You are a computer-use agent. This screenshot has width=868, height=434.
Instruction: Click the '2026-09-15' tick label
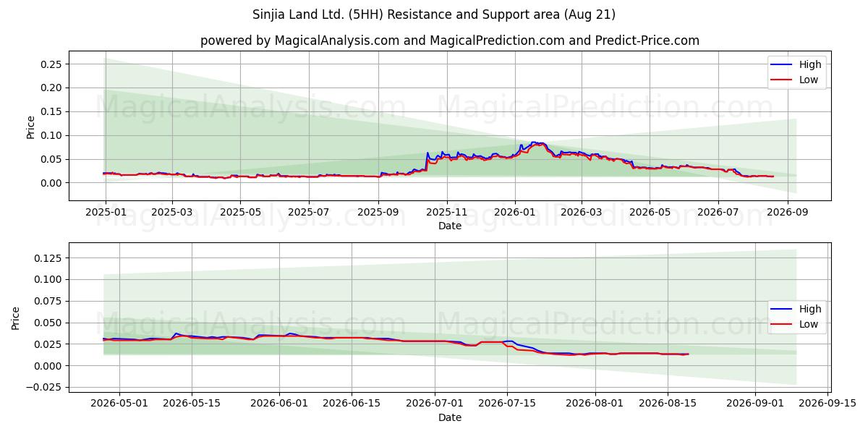point(827,404)
